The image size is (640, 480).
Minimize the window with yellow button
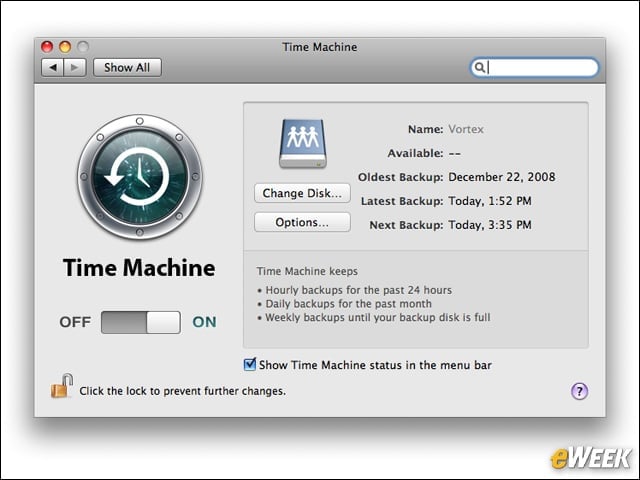65,47
